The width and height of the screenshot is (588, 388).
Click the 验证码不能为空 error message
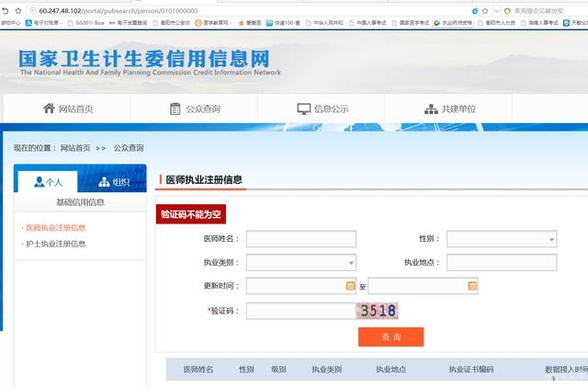point(191,214)
